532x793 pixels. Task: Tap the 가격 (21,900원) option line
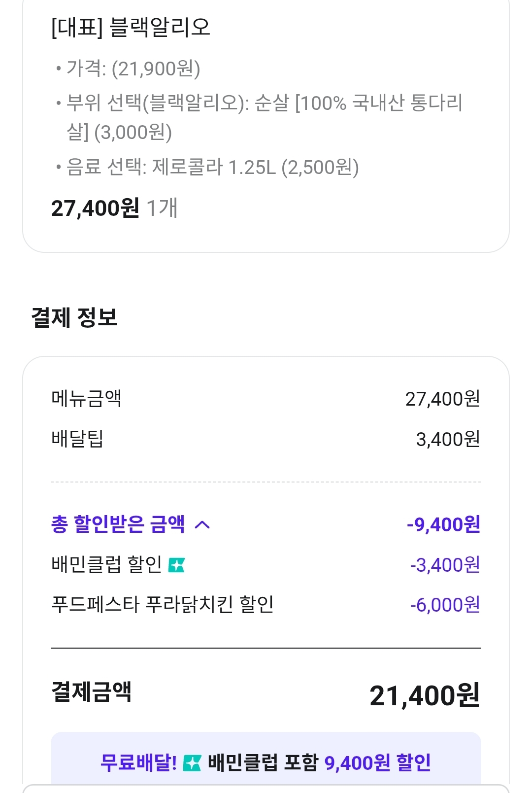[133, 69]
